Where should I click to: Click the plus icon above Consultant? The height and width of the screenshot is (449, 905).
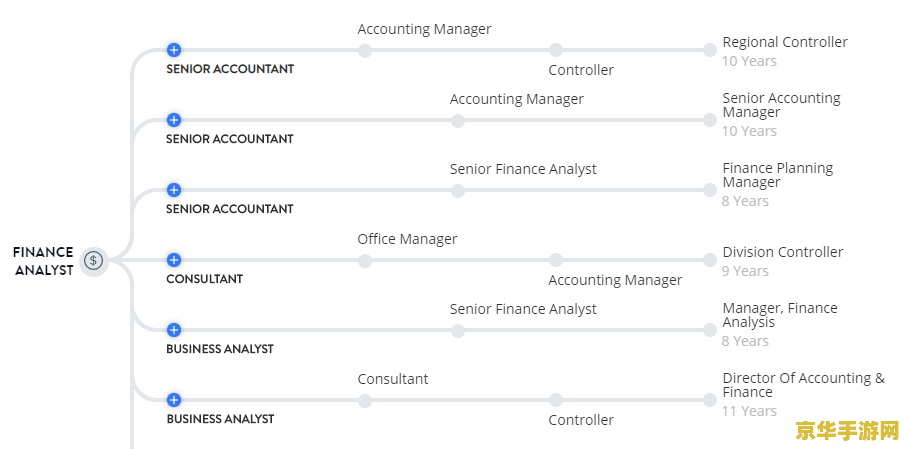tap(174, 260)
